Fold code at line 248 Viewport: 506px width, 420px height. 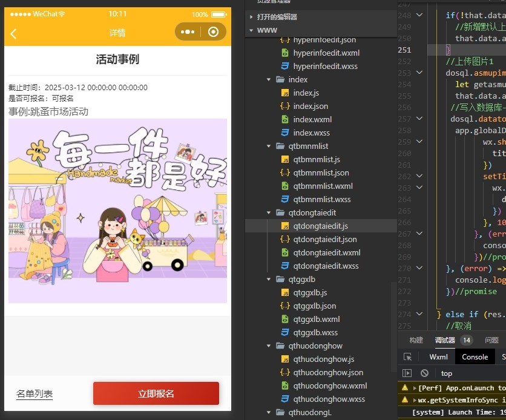(x=419, y=15)
